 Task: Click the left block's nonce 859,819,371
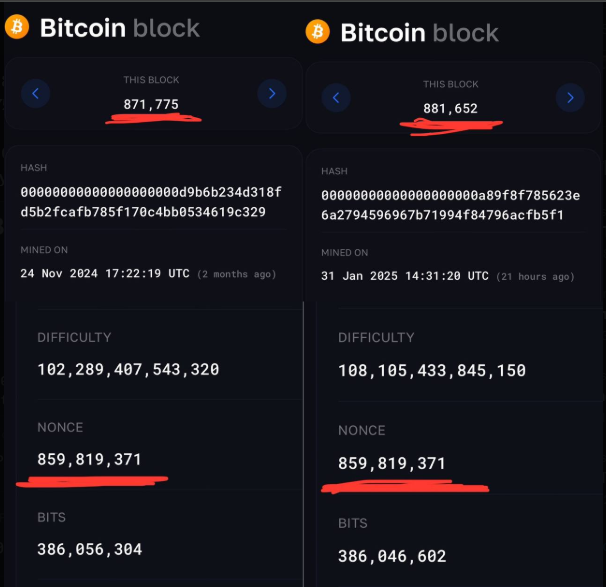89,459
